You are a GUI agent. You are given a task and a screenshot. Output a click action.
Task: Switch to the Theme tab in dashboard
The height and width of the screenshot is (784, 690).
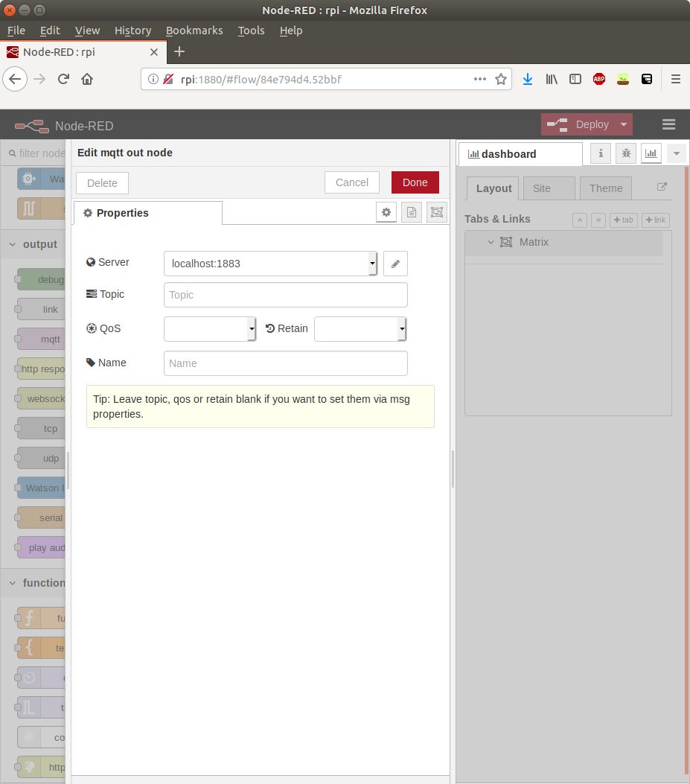point(605,188)
